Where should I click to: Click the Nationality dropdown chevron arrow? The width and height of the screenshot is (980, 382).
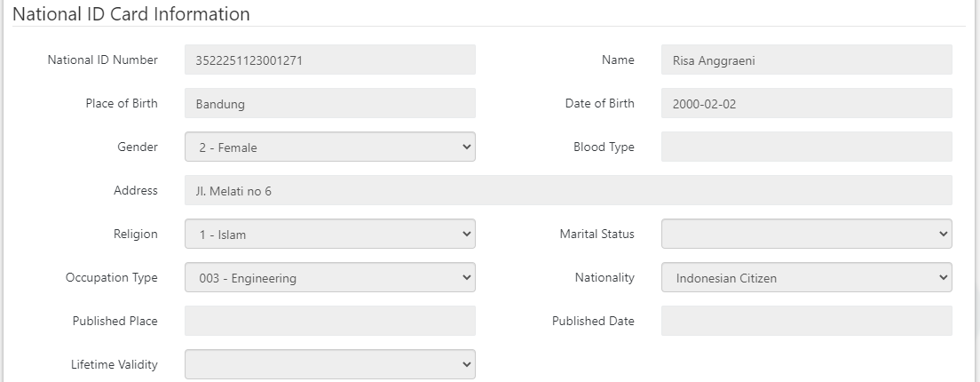pos(943,278)
